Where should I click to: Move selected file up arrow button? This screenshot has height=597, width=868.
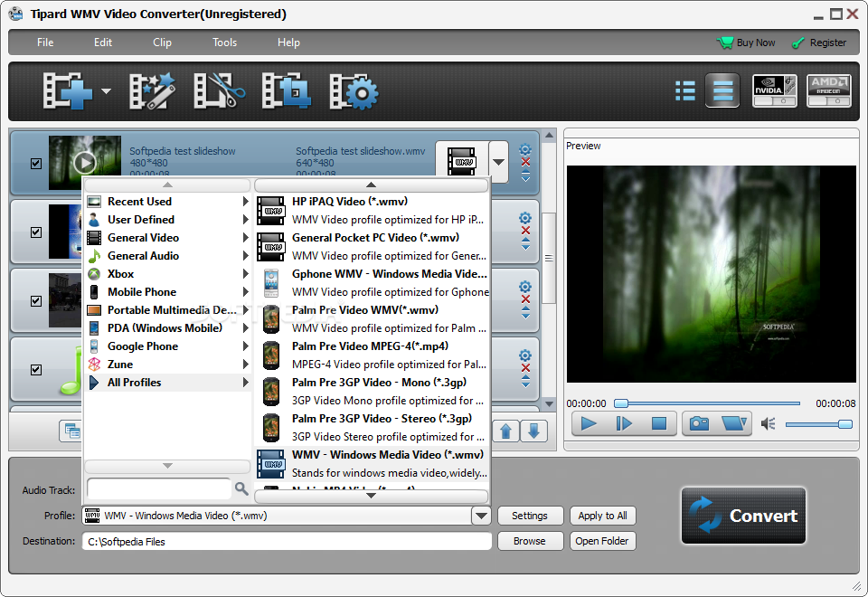tap(506, 431)
